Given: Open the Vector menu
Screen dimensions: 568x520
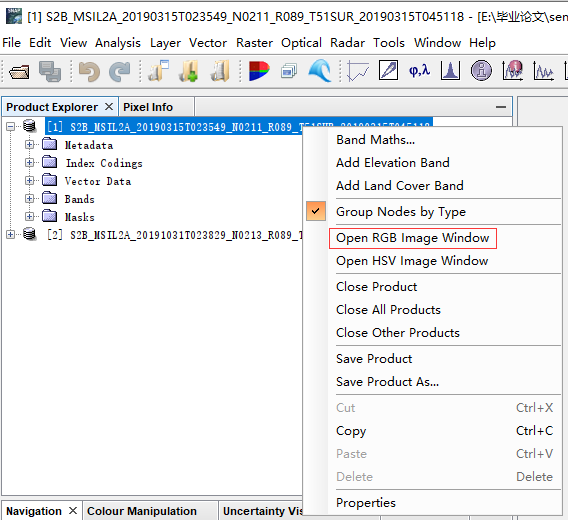Looking at the screenshot, I should coord(208,43).
